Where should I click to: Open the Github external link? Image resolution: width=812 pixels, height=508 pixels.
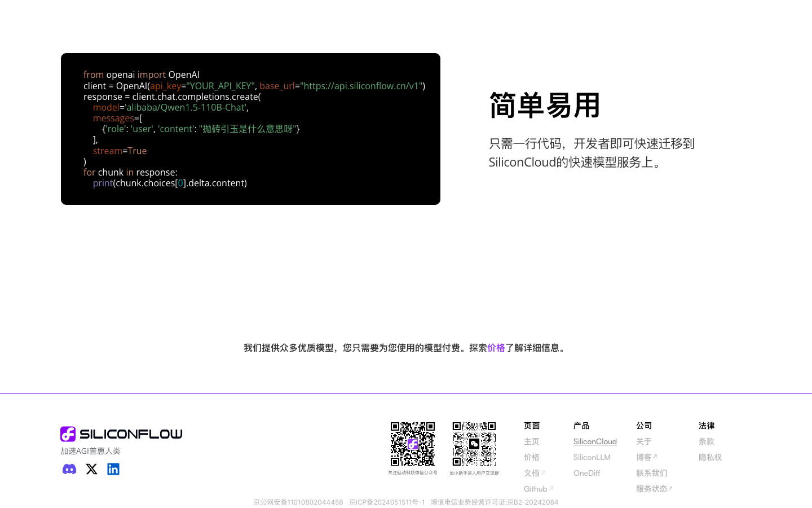pyautogui.click(x=539, y=489)
